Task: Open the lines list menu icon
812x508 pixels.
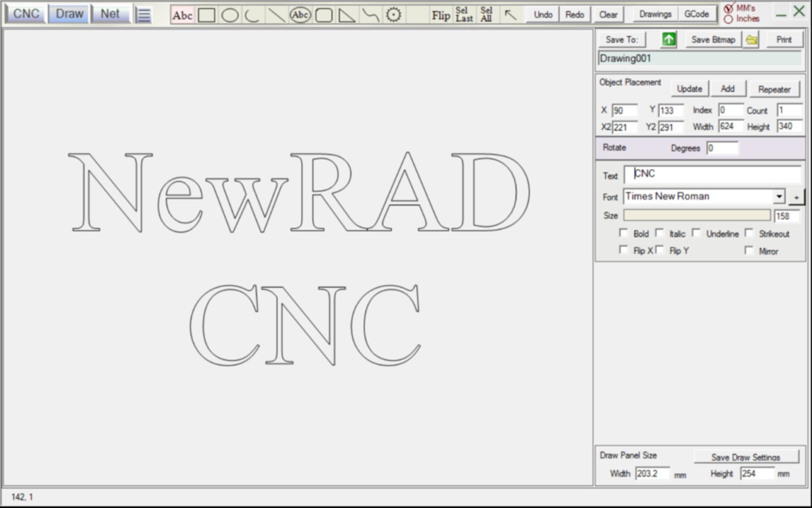Action: click(144, 15)
